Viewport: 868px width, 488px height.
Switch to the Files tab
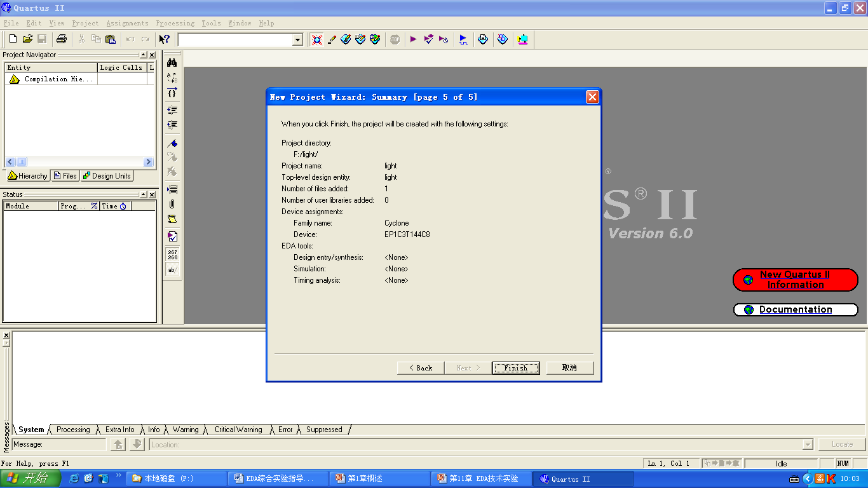[x=65, y=176]
